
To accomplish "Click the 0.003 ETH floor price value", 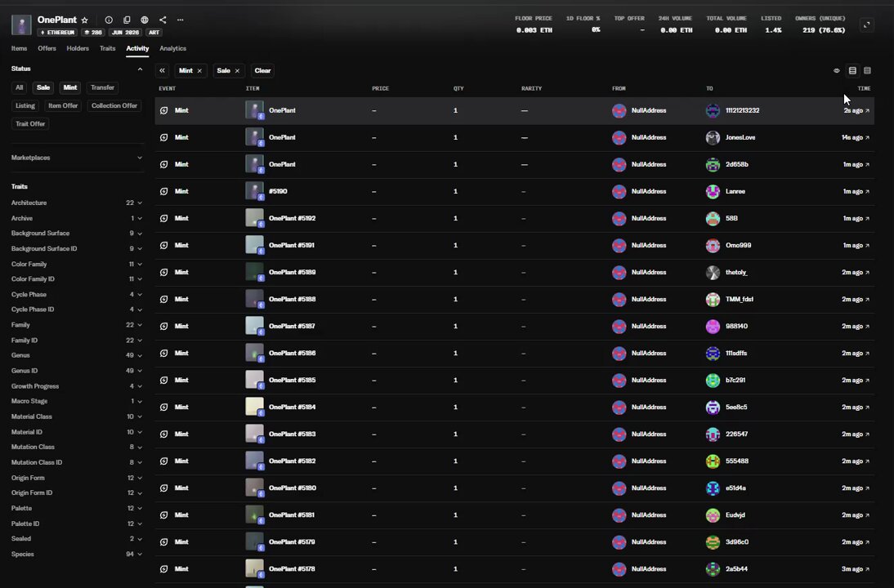I will (x=534, y=30).
